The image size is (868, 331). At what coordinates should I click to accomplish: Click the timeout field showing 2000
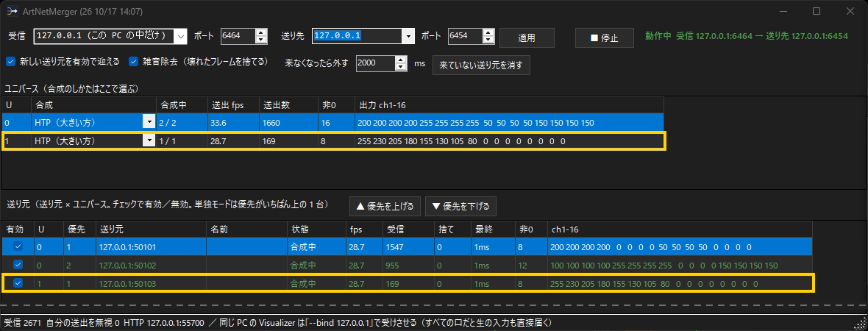pyautogui.click(x=375, y=63)
